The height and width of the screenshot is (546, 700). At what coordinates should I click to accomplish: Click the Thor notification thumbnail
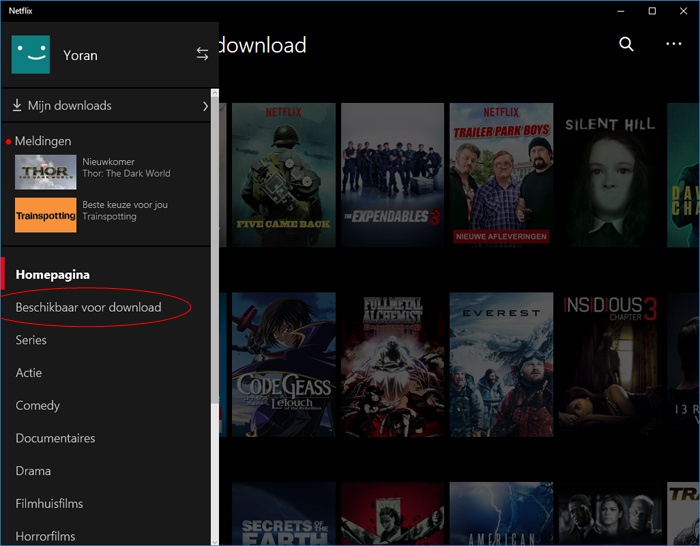45,172
